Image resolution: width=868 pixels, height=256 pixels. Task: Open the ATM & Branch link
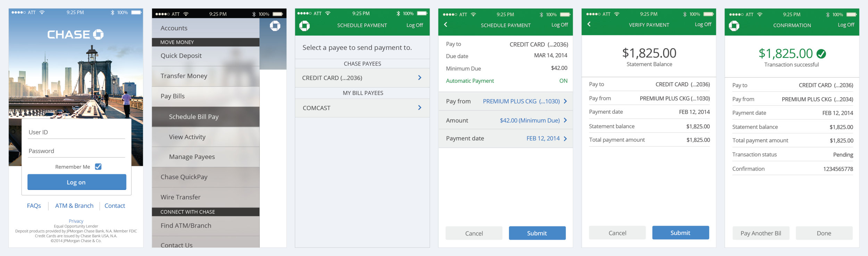point(74,206)
